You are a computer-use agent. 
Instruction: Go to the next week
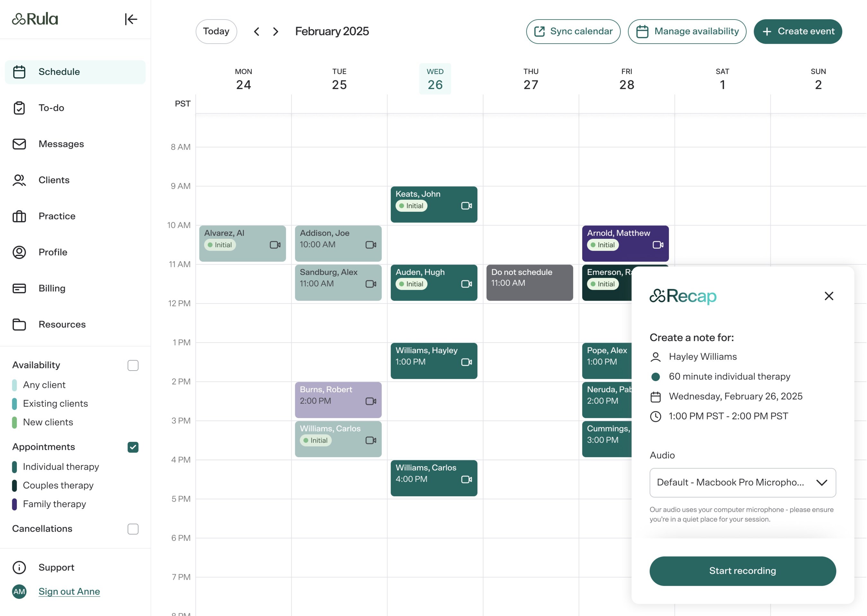[276, 31]
